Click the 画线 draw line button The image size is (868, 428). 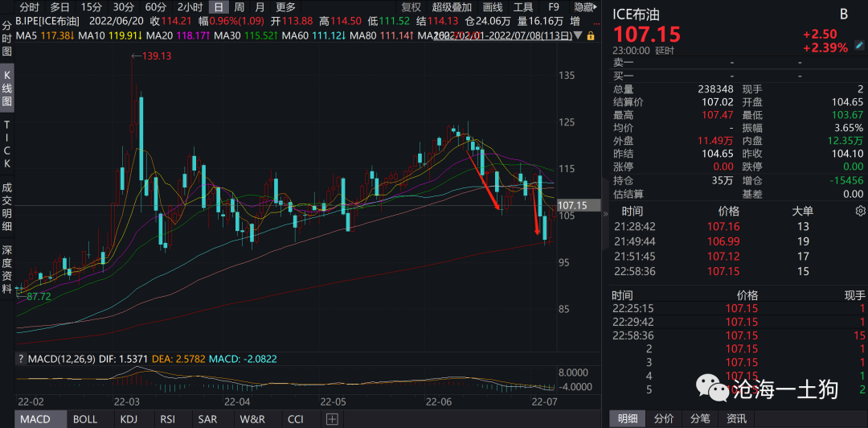(x=492, y=7)
